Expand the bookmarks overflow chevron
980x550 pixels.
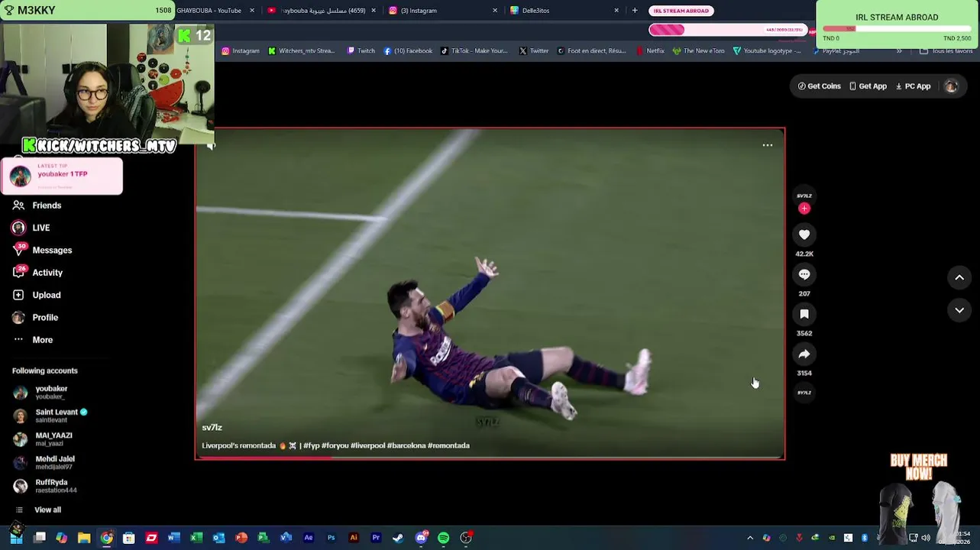tap(899, 51)
